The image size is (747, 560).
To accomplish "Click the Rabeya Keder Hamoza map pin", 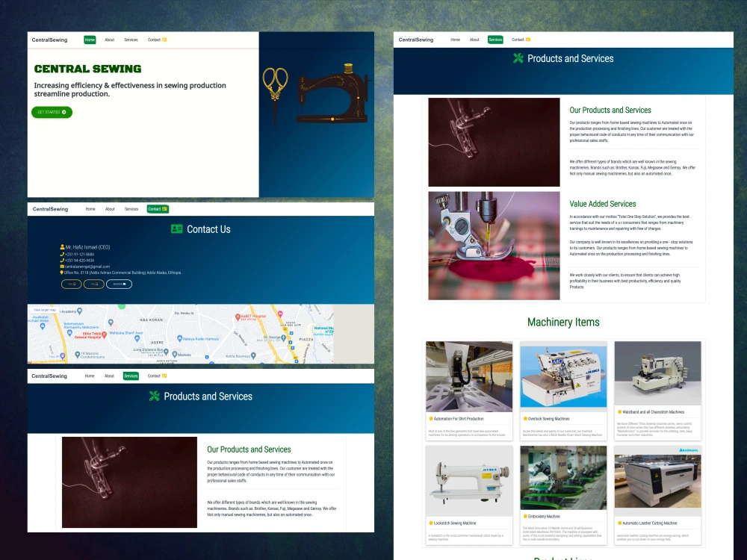I will [179, 338].
